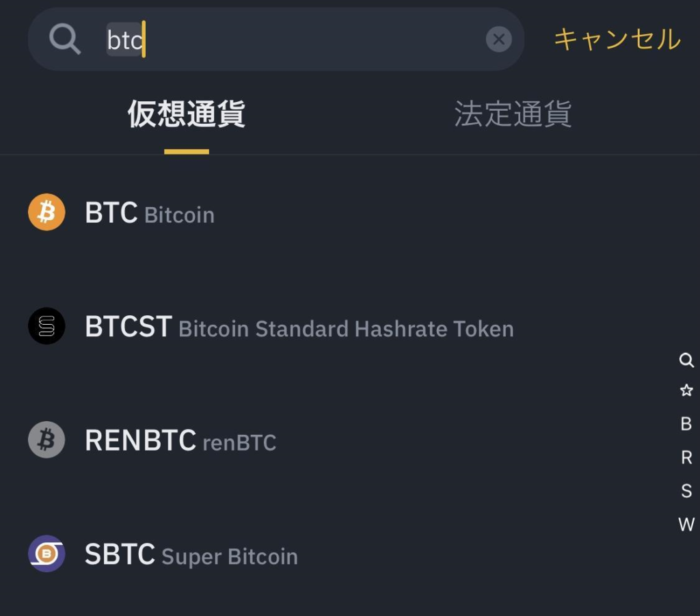
Task: Tap the renBTC coin icon
Action: [x=46, y=440]
